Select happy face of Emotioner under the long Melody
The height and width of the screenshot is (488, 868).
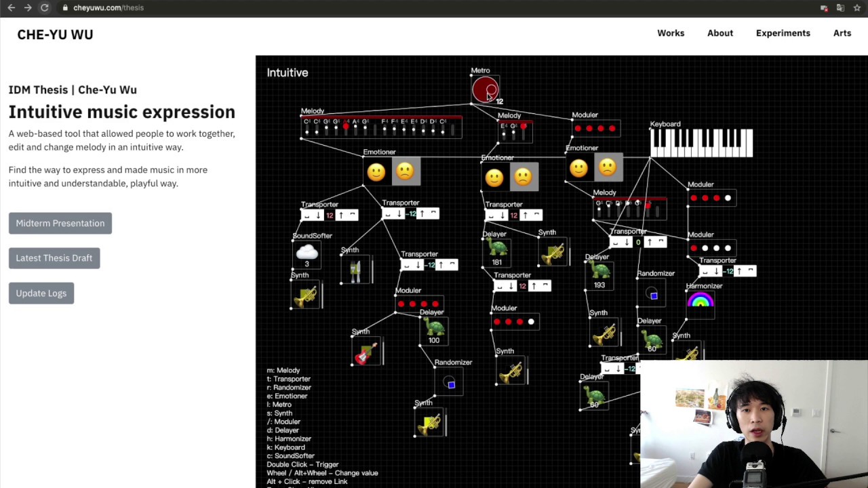376,172
